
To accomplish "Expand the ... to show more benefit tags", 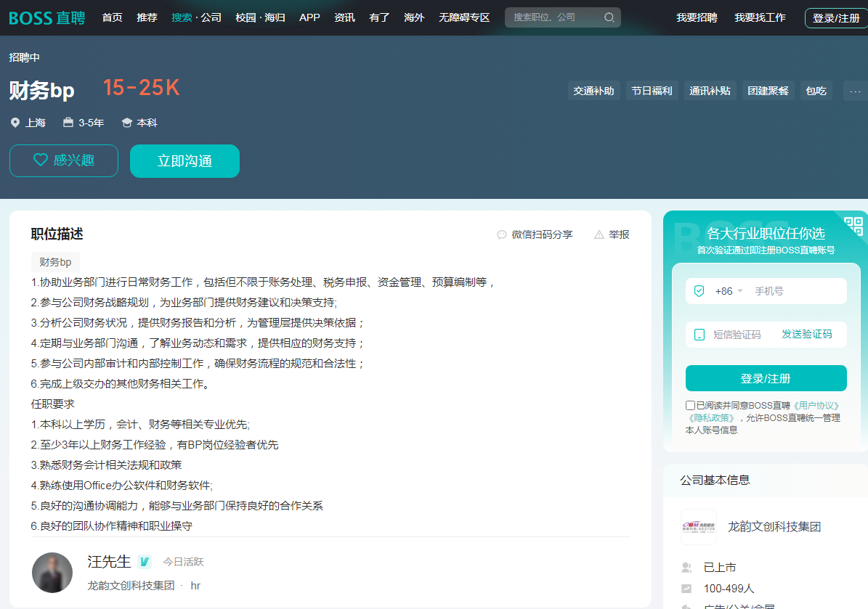I will pyautogui.click(x=855, y=90).
